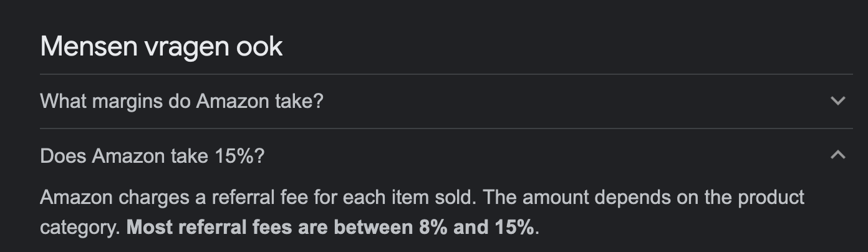Viewport: 868px width, 252px height.
Task: Click the up arrow icon beside 15% question
Action: pos(838,155)
